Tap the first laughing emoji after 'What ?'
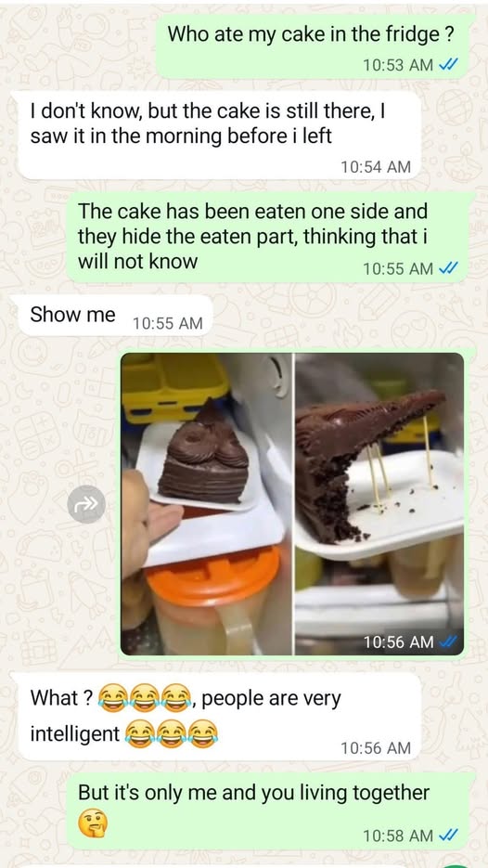Screen dimensions: 488x868 (113, 698)
